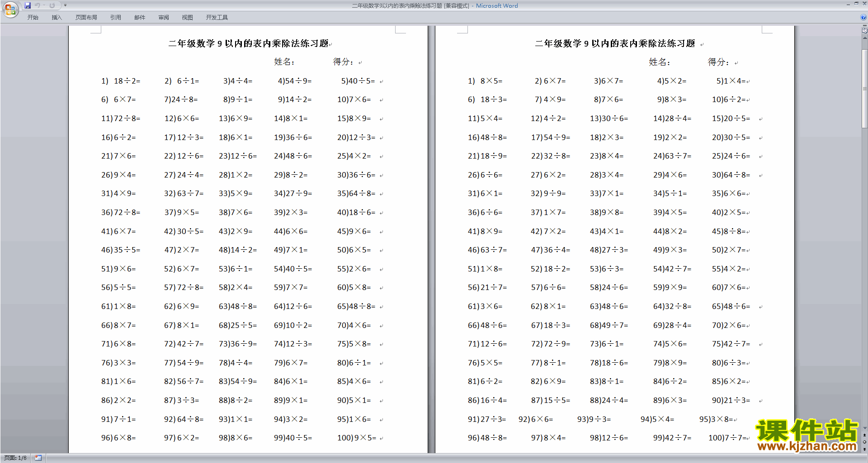868x463 pixels.
Task: Undo the last action in Quick Access
Action: (38, 5)
